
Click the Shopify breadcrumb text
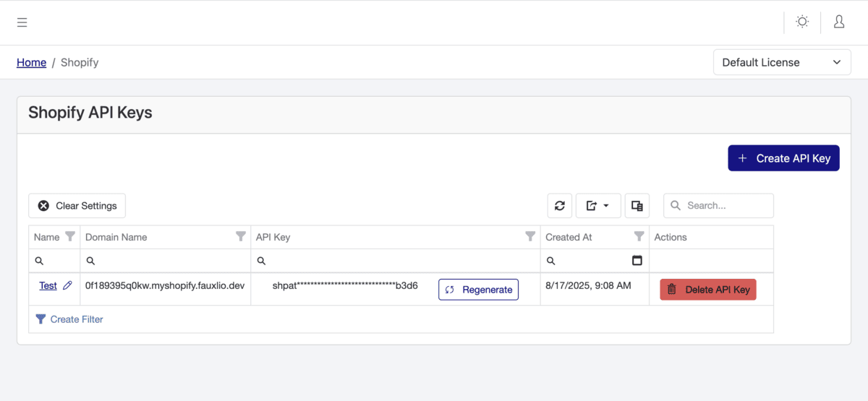point(80,62)
